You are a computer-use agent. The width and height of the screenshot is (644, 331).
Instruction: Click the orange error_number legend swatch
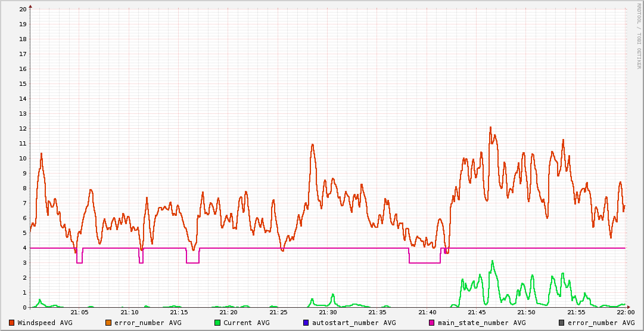click(108, 323)
